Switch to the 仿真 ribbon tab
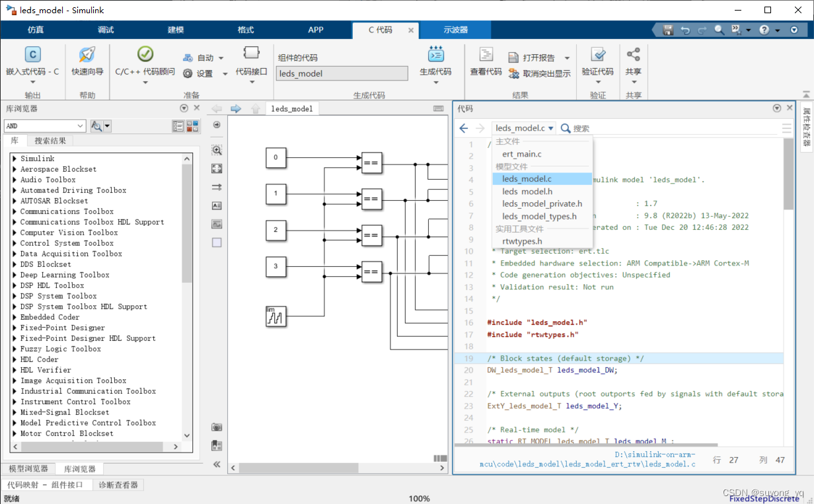The image size is (814, 504). tap(36, 30)
